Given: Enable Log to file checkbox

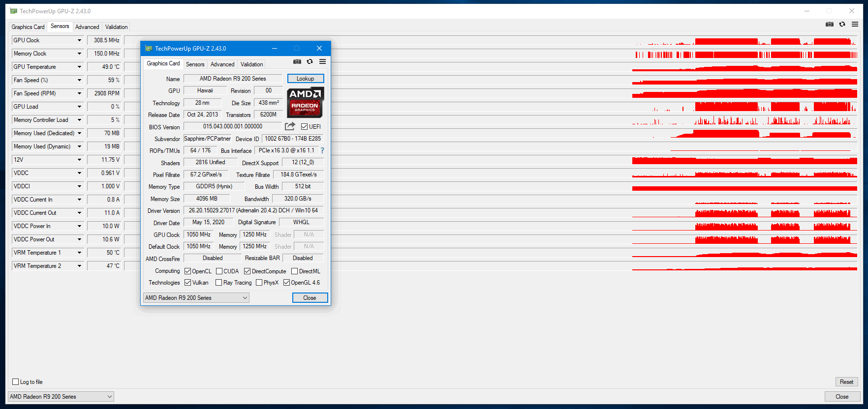Looking at the screenshot, I should click(x=16, y=382).
